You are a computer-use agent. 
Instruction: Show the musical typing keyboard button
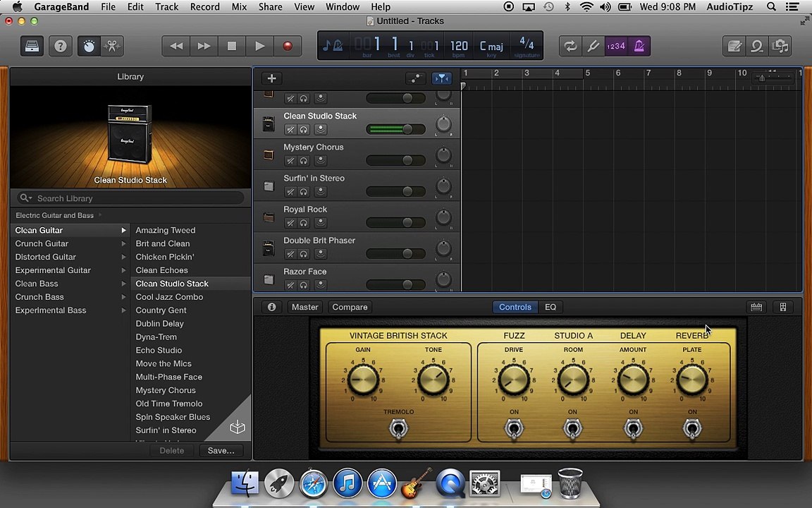[756, 307]
